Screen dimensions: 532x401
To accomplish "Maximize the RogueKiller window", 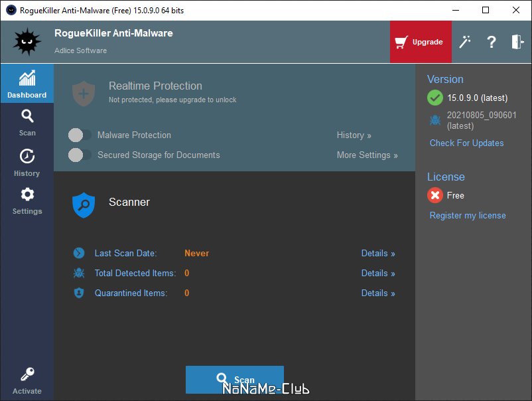I will pos(486,10).
